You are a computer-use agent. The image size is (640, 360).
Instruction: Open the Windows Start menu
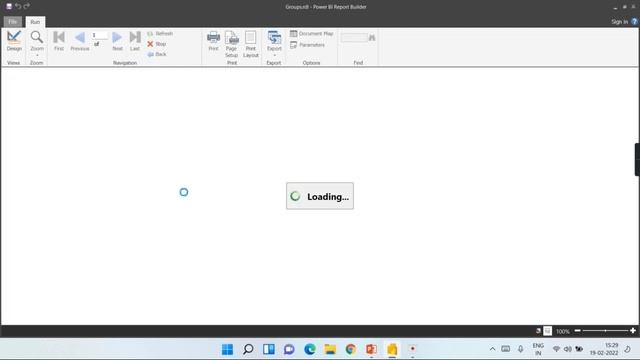227,349
